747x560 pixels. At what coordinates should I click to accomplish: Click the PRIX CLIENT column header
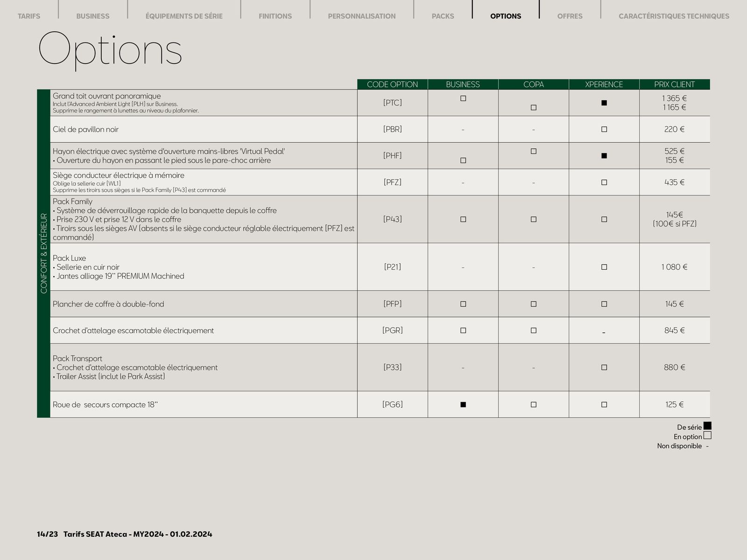pos(675,84)
